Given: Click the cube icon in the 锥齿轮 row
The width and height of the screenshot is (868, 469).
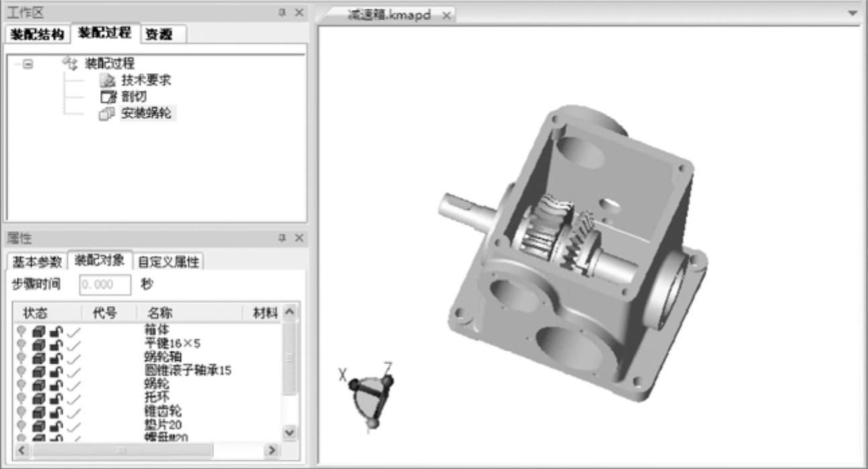Looking at the screenshot, I should click(x=38, y=411).
